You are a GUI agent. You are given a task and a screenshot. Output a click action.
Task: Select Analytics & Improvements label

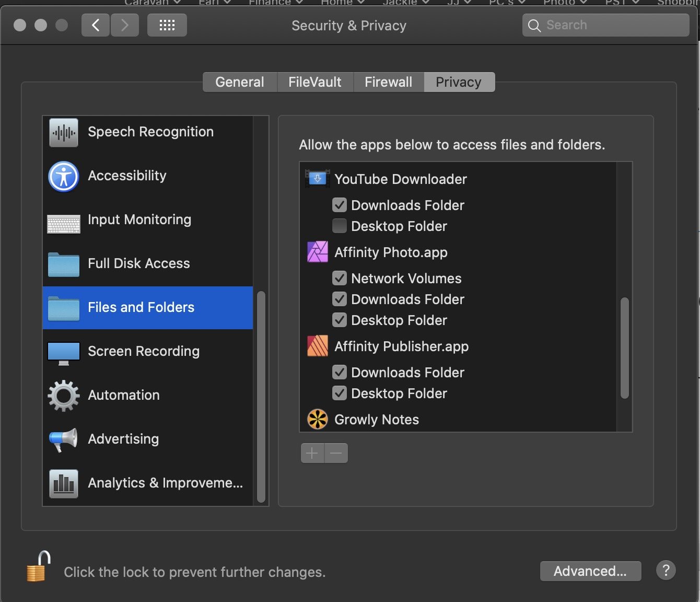tap(166, 483)
